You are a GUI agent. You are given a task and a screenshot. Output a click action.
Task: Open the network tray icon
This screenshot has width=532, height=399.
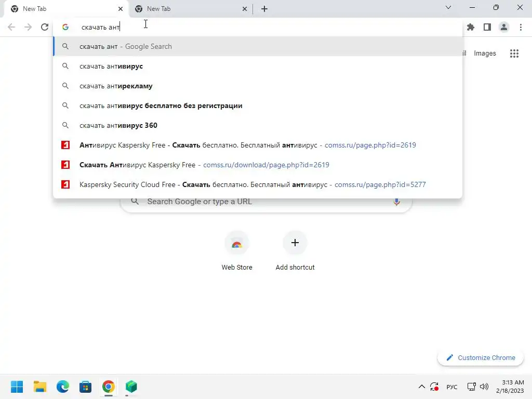pyautogui.click(x=471, y=387)
